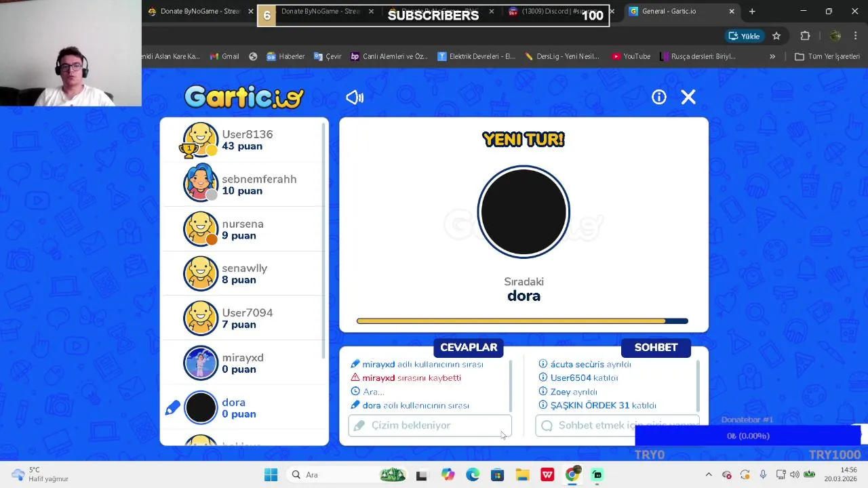Click the SOHBET header

[x=656, y=347]
